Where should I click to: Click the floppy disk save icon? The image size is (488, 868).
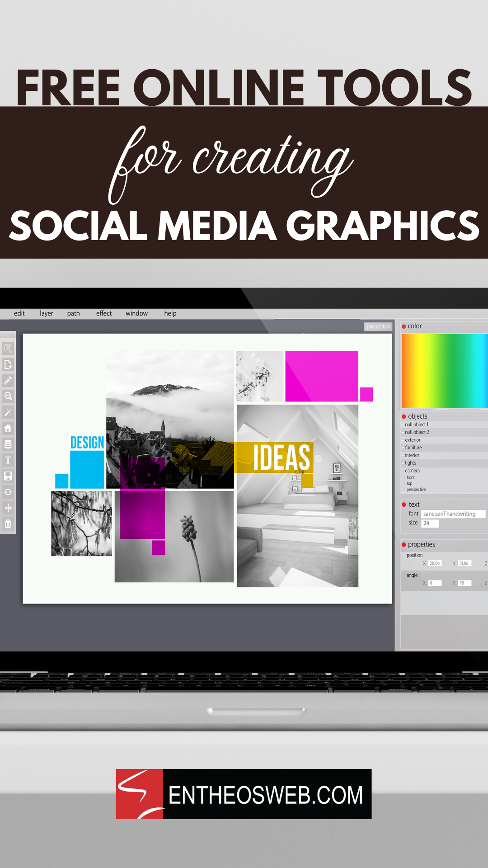coord(8,476)
